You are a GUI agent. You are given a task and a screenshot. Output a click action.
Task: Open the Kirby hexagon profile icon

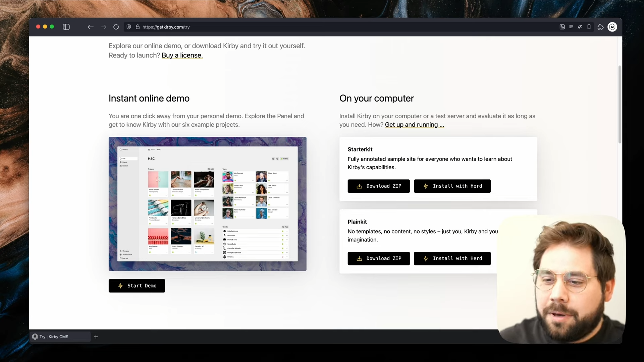612,27
